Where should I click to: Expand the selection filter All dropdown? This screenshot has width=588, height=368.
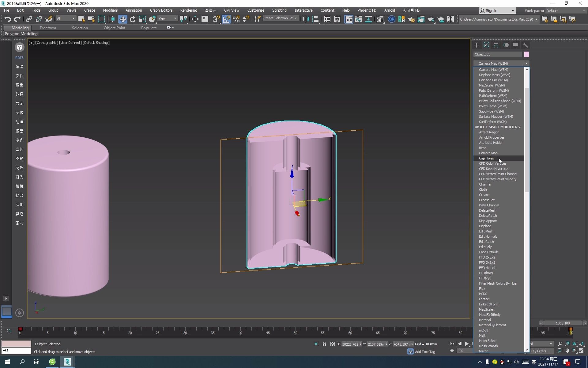[66, 19]
